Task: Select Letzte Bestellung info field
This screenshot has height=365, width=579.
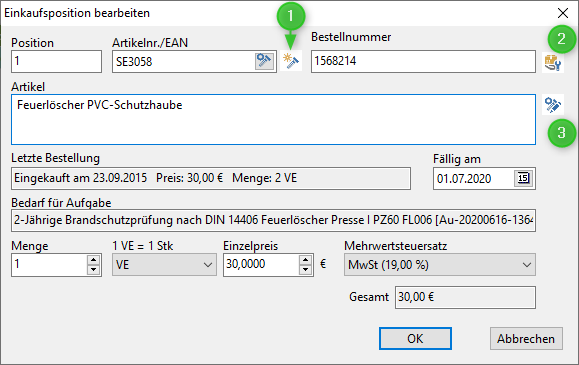Action: point(211,178)
